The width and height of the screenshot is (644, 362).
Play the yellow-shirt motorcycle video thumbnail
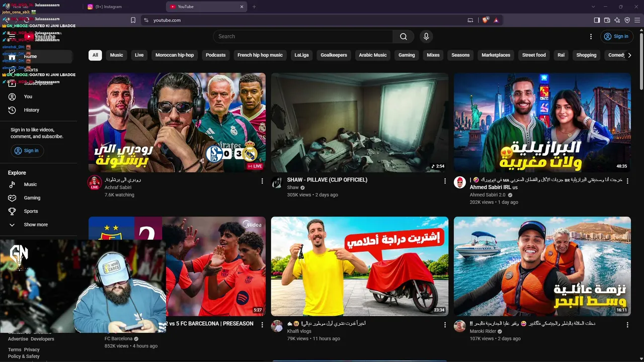[360, 266]
